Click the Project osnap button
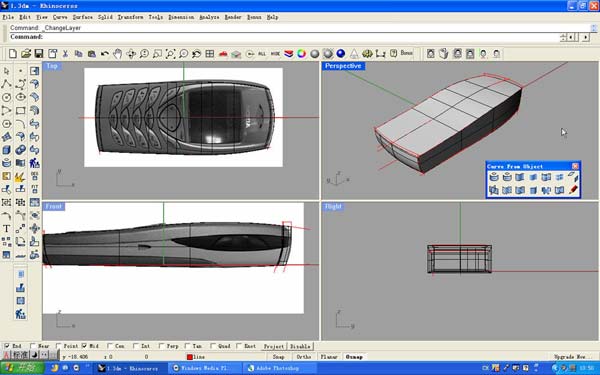 274,346
